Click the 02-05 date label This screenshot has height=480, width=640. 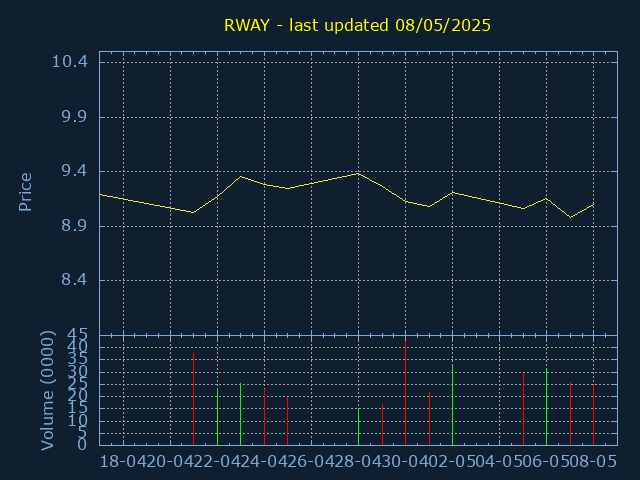coord(452,462)
